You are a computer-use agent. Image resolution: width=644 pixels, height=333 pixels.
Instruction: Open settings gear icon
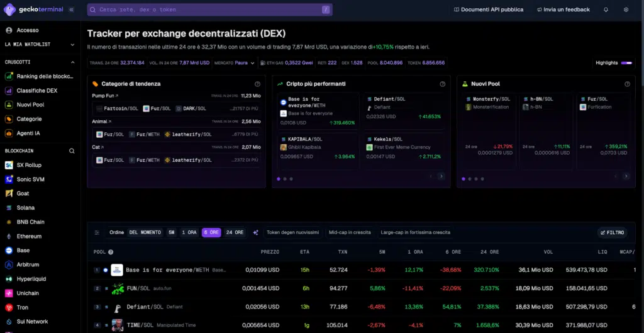coord(626,9)
